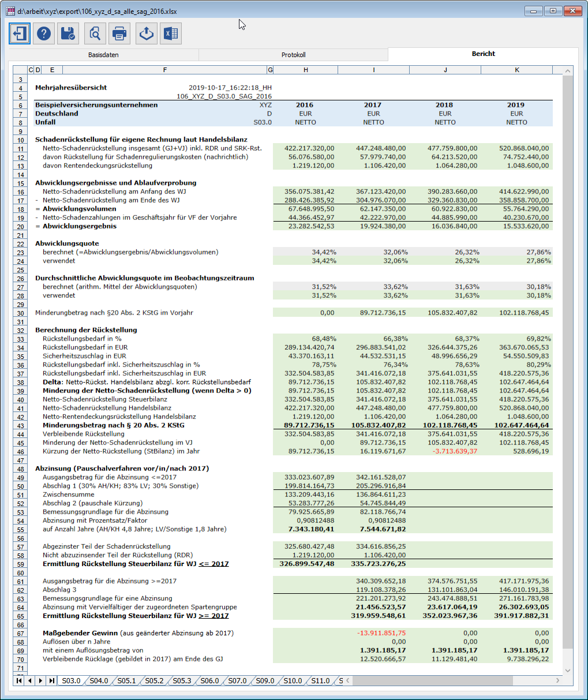Select row header 43
Viewport: 588px width, 700px height.
pos(20,425)
